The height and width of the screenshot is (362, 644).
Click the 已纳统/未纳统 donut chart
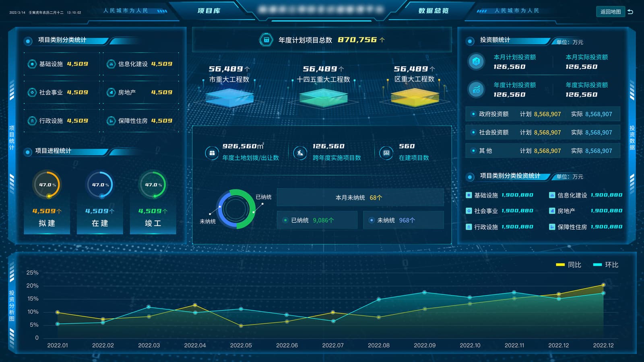(x=236, y=209)
